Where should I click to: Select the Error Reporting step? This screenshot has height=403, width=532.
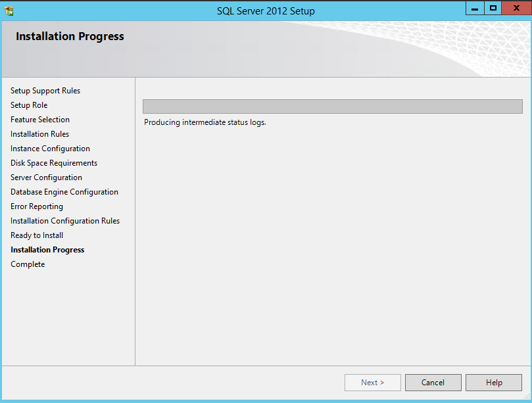[37, 206]
